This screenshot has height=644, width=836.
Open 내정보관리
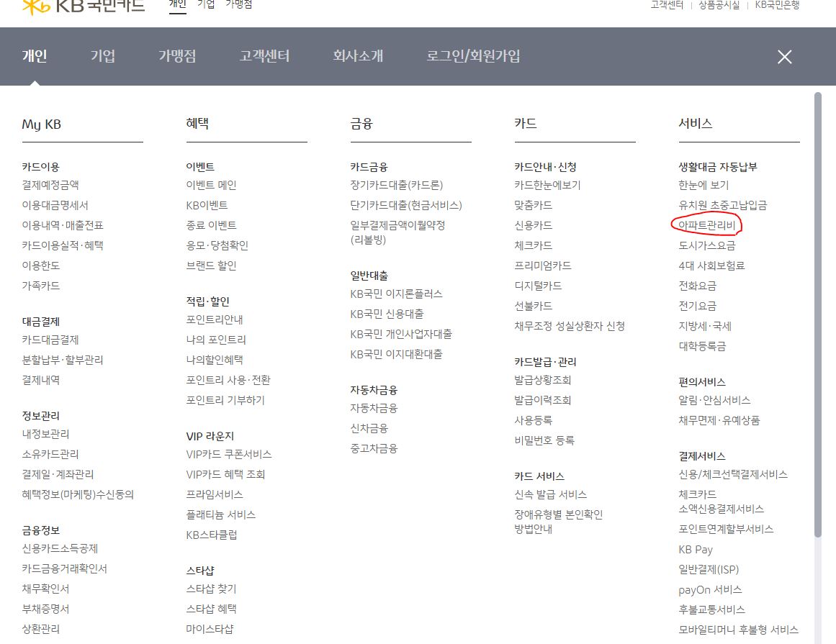(46, 434)
